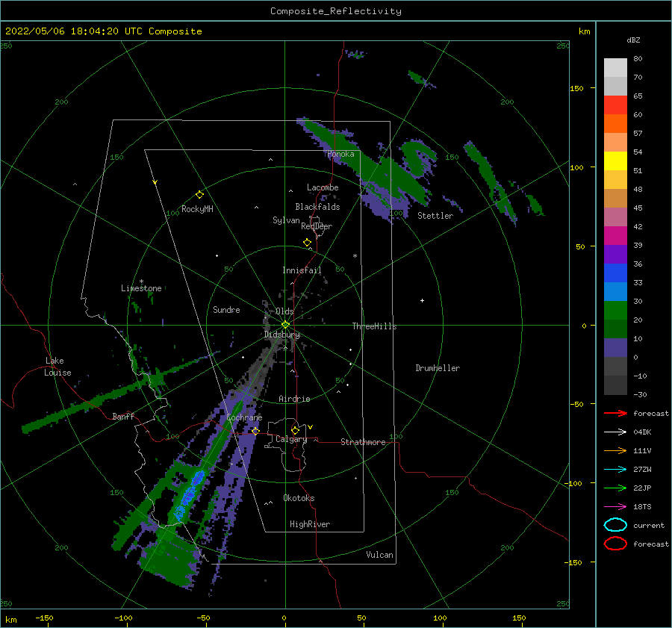Pick the bright green 30–20 dBZ swatch

615,311
